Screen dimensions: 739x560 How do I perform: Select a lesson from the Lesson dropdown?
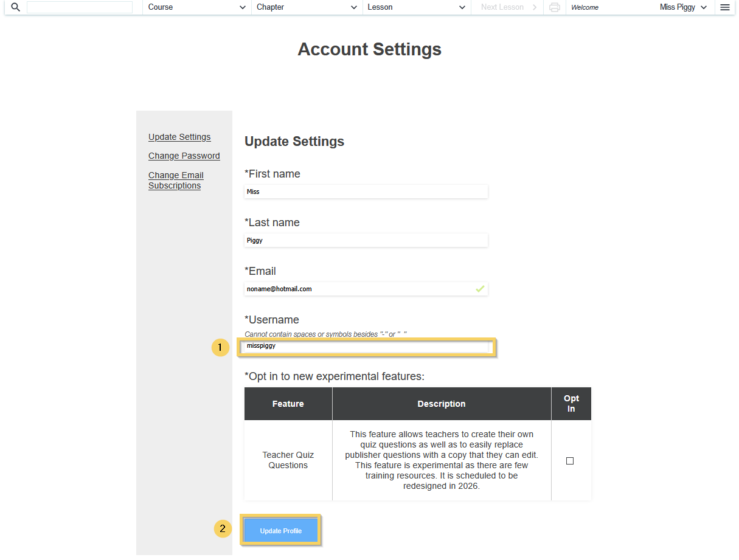pos(416,7)
